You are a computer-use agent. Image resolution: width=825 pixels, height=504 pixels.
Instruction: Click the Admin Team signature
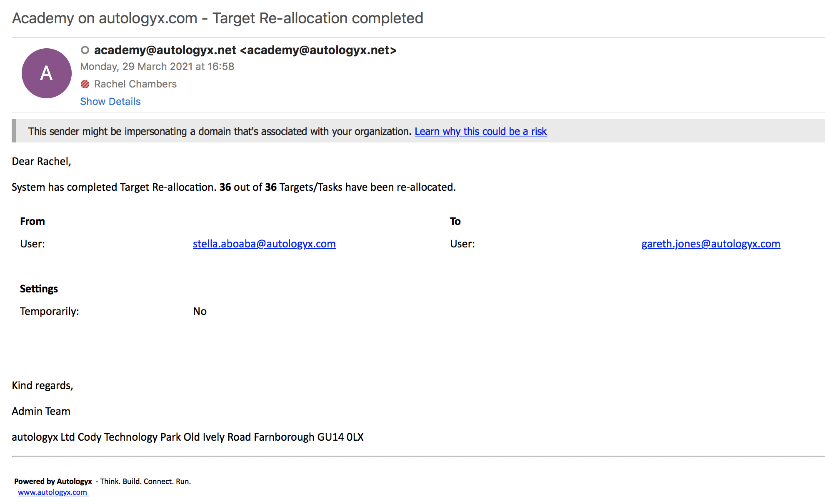(x=41, y=412)
